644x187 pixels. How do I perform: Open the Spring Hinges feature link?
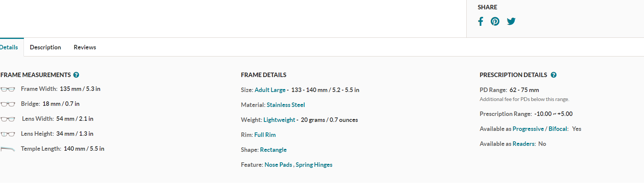pos(314,165)
